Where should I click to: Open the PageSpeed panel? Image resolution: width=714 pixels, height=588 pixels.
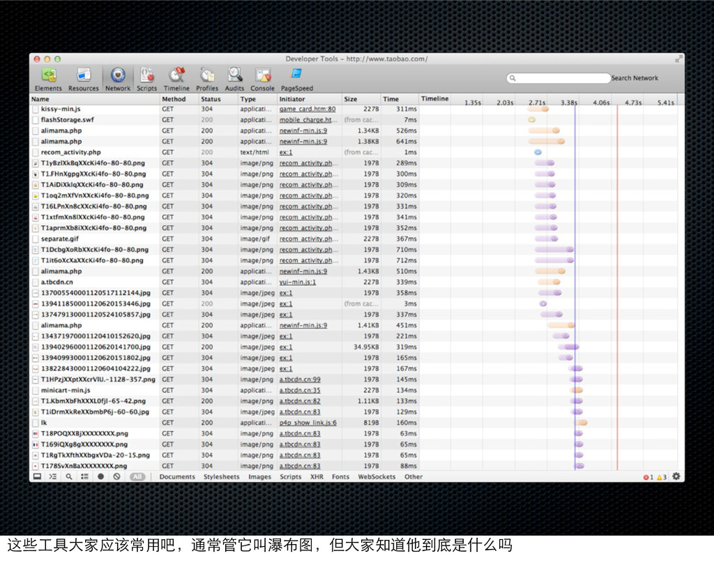pos(296,79)
